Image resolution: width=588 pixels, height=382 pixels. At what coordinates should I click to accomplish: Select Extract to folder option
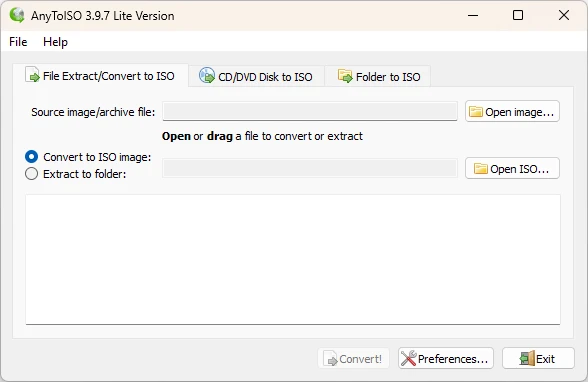pos(32,174)
